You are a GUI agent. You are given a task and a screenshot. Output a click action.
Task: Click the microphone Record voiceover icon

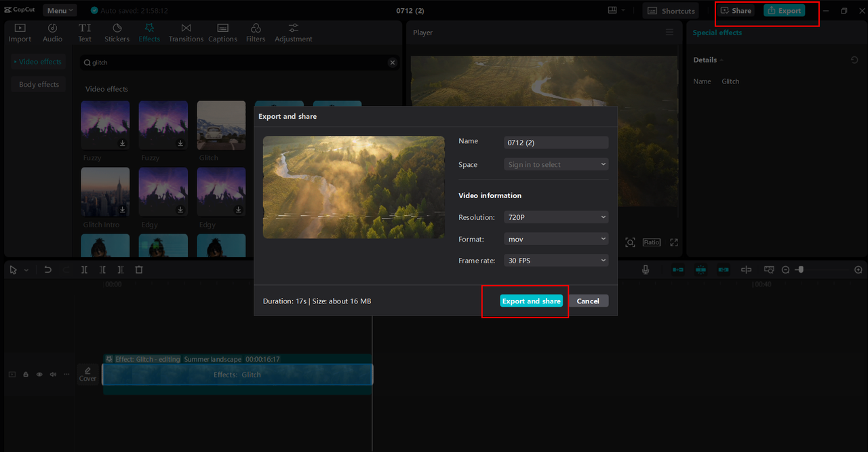tap(646, 269)
